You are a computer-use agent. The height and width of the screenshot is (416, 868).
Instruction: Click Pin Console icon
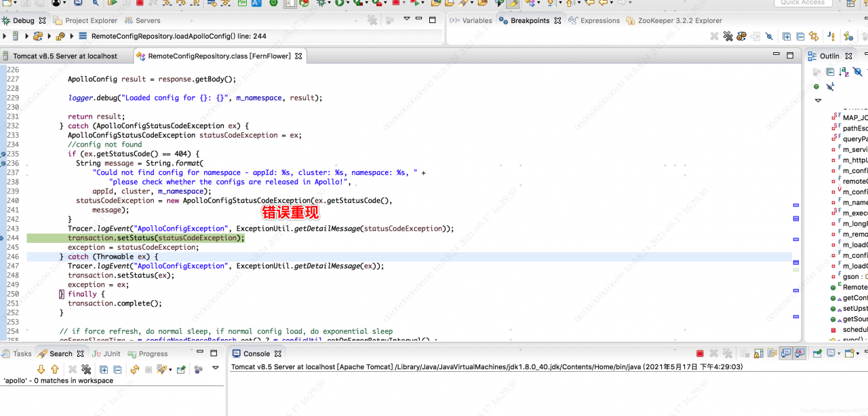(x=817, y=354)
